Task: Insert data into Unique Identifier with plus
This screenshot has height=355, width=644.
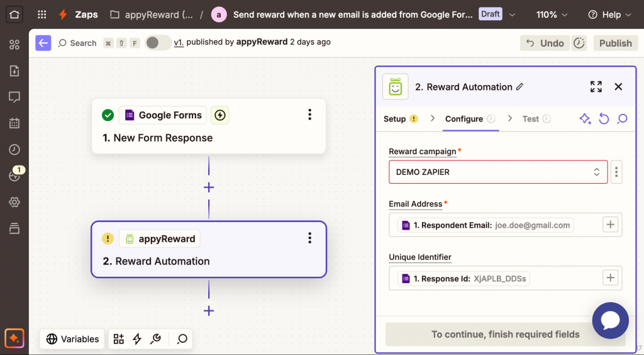Action: 610,278
